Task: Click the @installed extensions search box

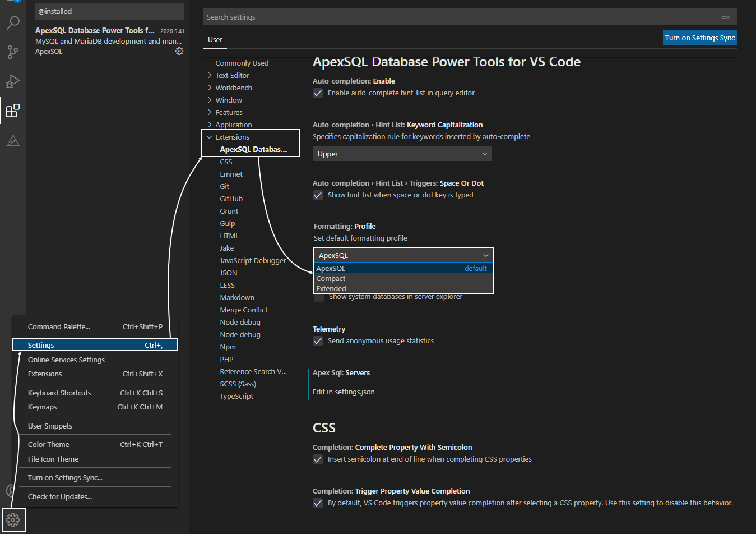Action: pos(110,11)
